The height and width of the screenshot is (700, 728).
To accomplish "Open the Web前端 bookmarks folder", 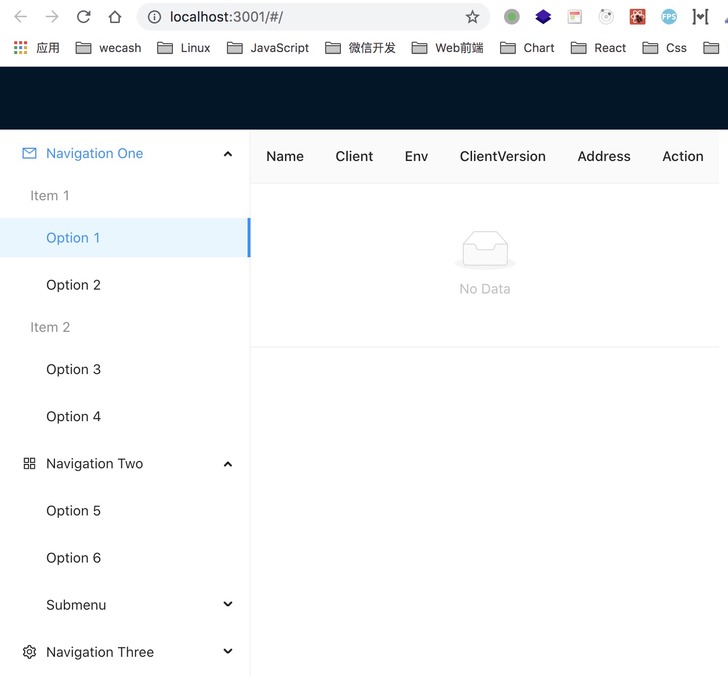I will (447, 48).
